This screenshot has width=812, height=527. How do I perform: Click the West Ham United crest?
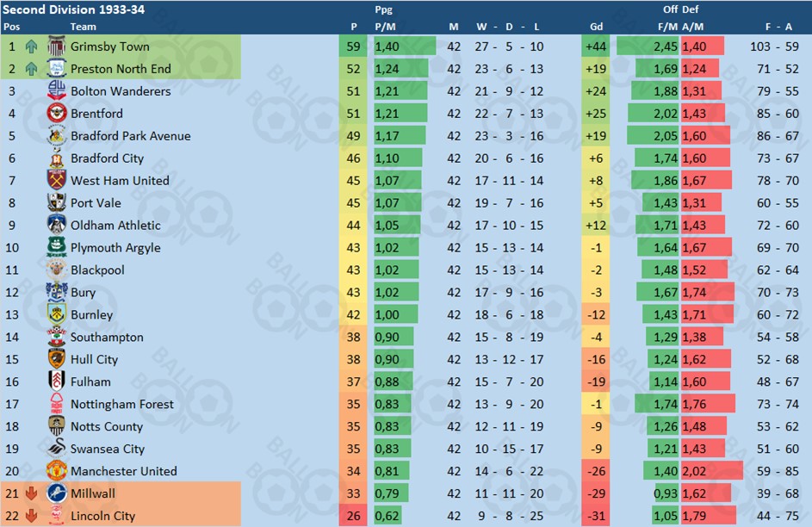[57, 181]
